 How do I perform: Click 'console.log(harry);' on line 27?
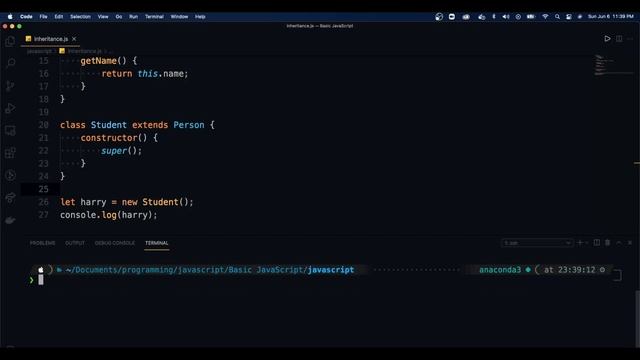click(109, 215)
